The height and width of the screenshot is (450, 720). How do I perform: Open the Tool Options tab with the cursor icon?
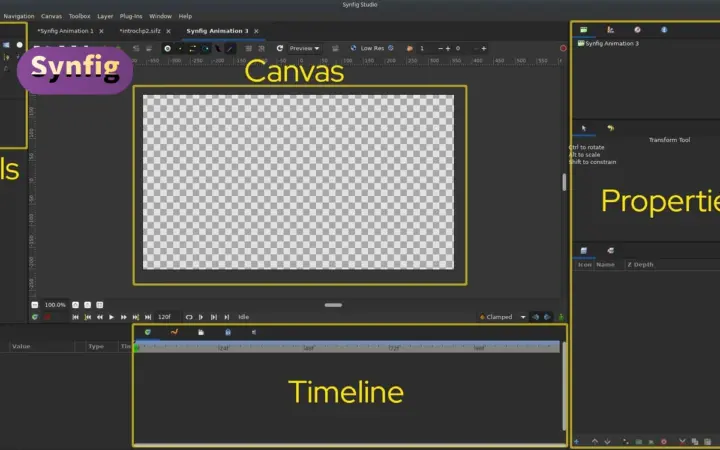coord(584,129)
